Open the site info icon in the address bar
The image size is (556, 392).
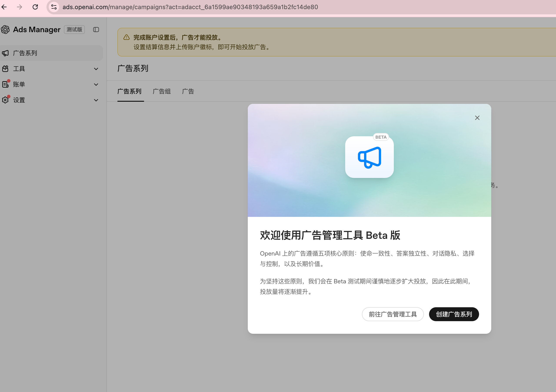[x=54, y=7]
